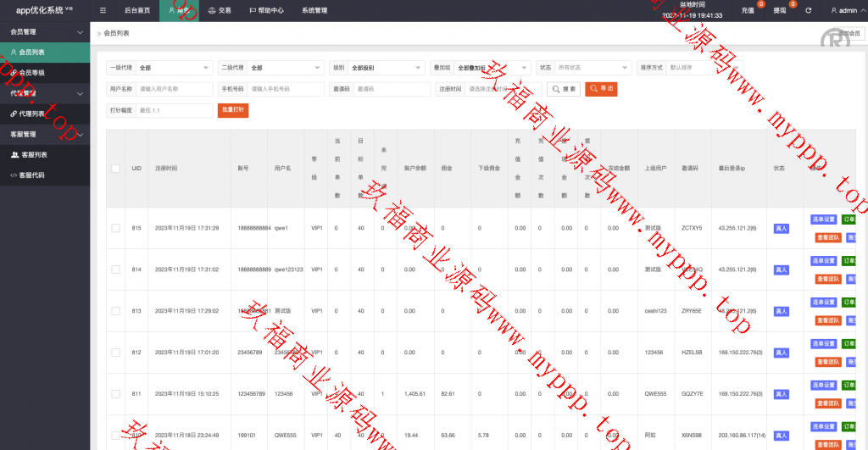868x450 pixels.
Task: Open 充值 recharge notifications in header
Action: pos(748,11)
